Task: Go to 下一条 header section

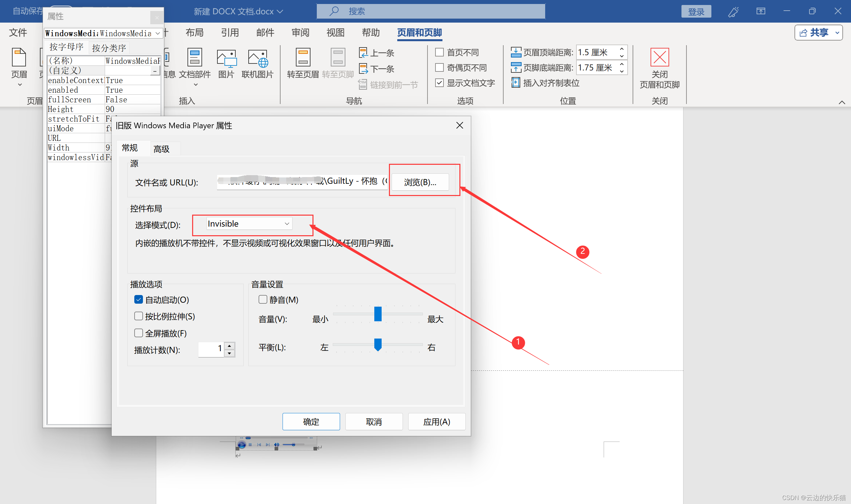Action: 376,69
